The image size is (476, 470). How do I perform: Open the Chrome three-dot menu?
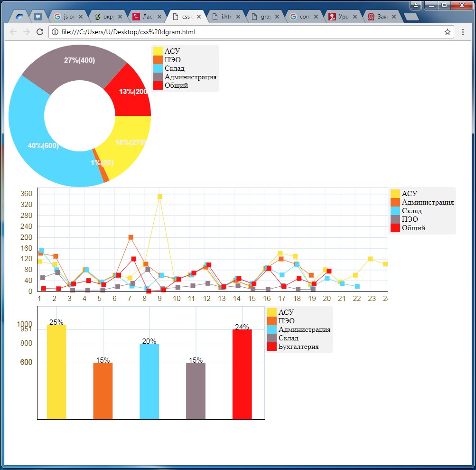coord(463,32)
